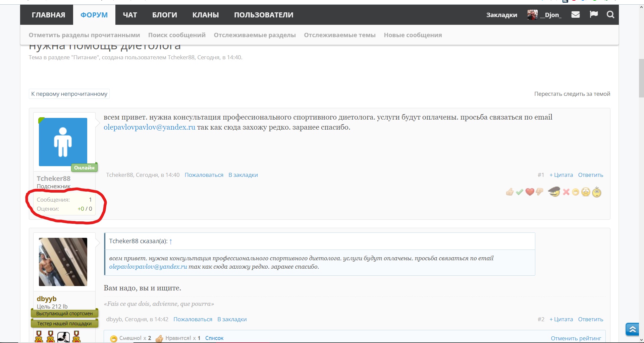Rate first post with surprised smiley icon
This screenshot has height=343, width=644.
[x=597, y=192]
